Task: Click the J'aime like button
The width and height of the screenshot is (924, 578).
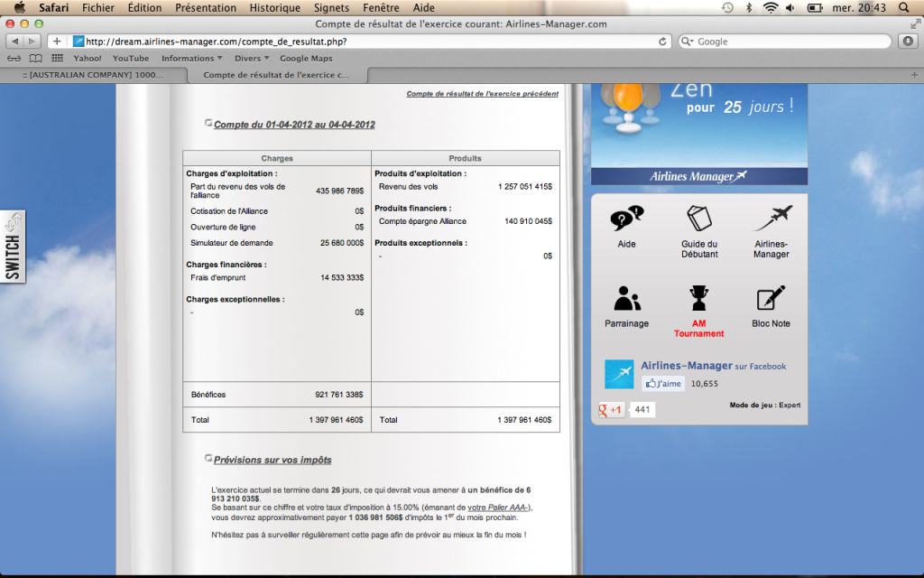Action: point(663,383)
